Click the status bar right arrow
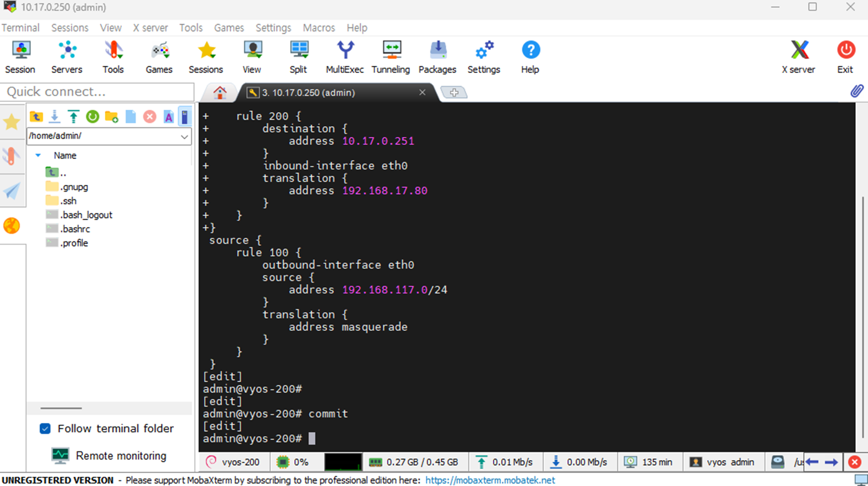This screenshot has width=868, height=486. (831, 462)
